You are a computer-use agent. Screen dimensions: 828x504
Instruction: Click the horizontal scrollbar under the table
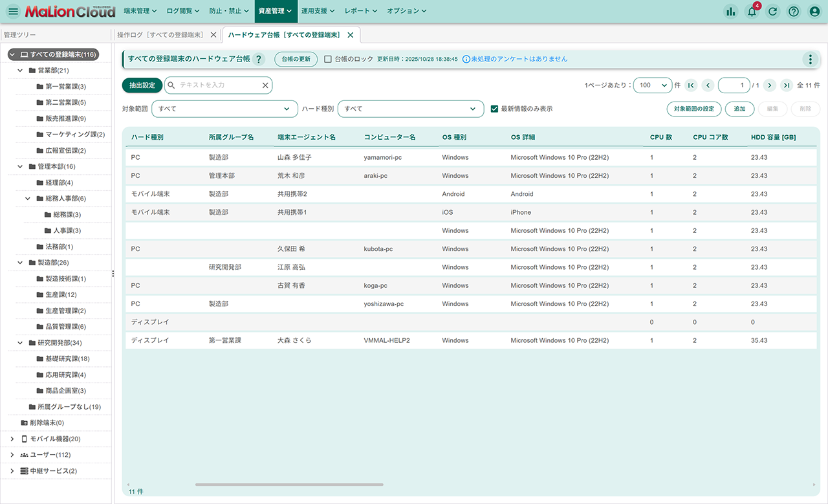click(x=289, y=484)
